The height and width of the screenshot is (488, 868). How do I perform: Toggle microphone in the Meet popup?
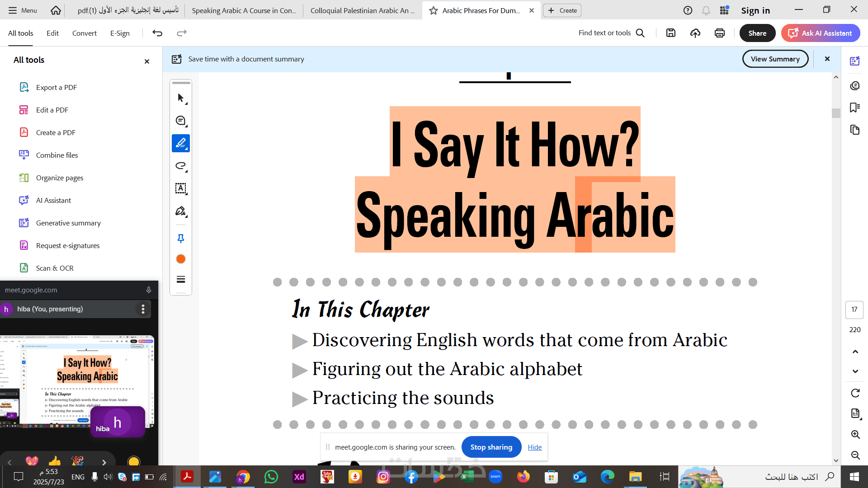[149, 290]
